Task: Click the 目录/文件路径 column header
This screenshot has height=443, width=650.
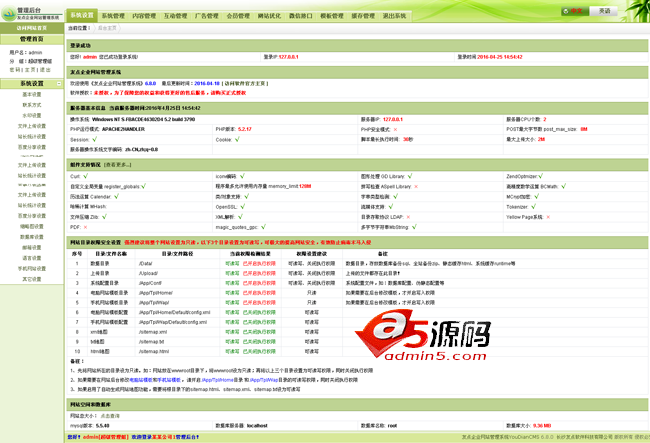Action: (x=177, y=254)
